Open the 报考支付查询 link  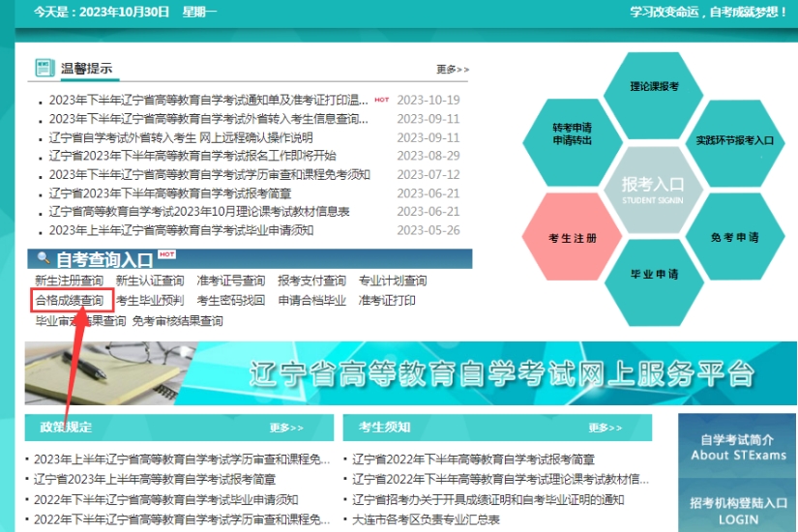point(312,281)
